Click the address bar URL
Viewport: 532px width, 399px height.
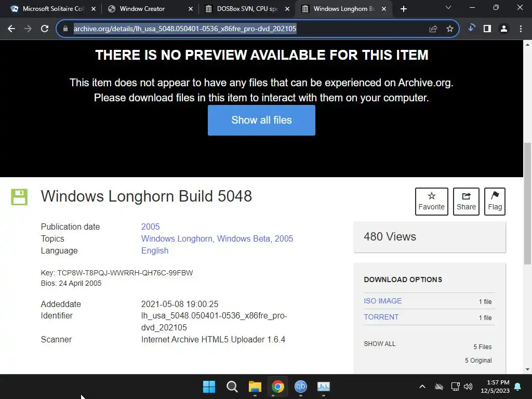185,29
